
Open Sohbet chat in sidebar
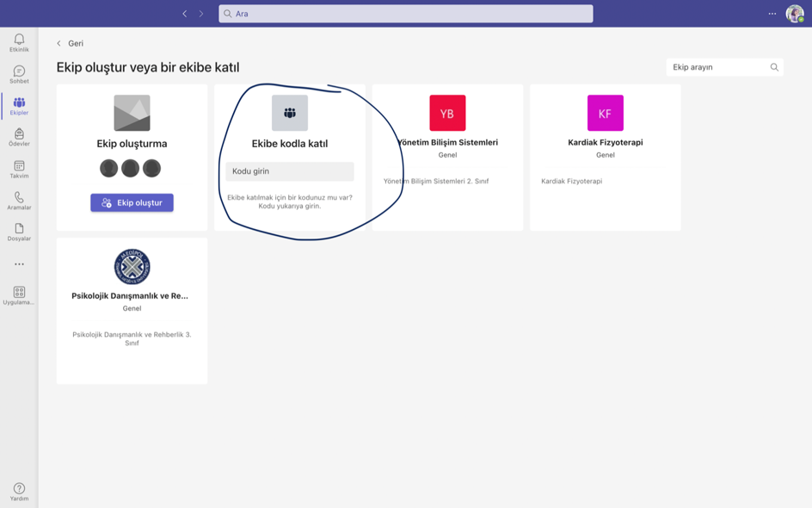point(19,74)
